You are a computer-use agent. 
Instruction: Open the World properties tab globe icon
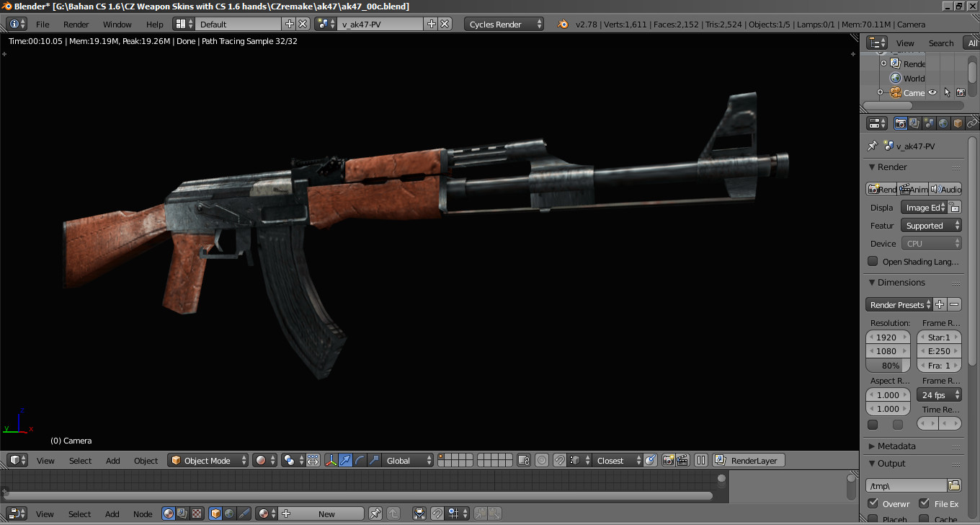945,123
